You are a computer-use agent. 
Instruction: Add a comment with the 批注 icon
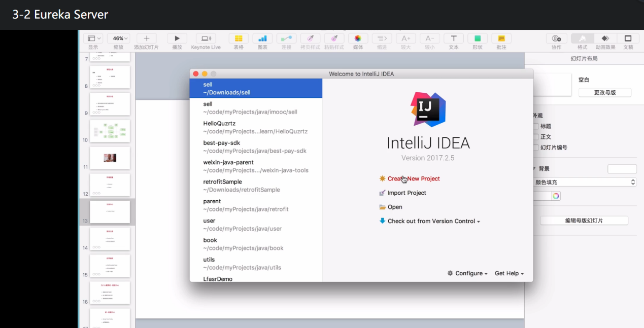501,39
